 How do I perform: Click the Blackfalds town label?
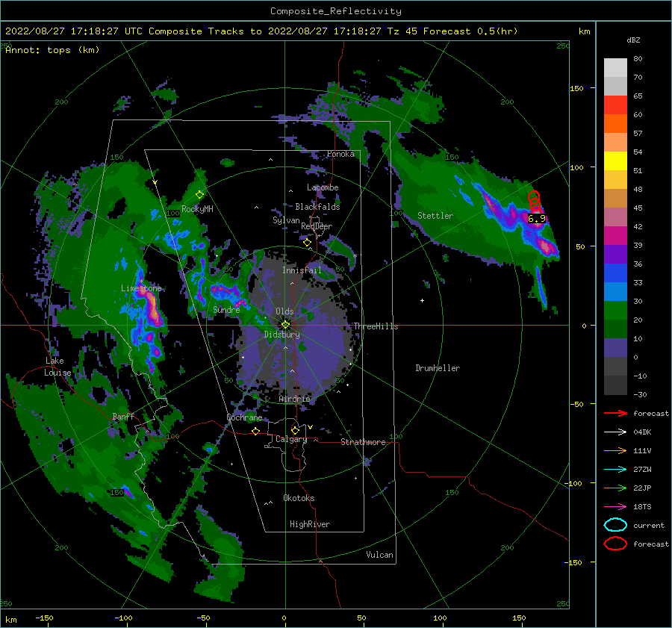point(317,207)
